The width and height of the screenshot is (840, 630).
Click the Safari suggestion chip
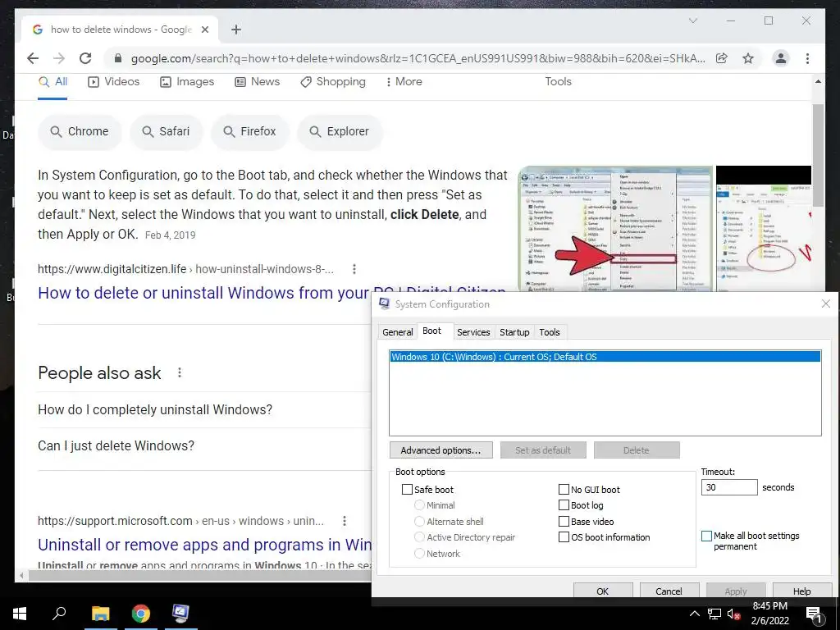click(x=166, y=131)
